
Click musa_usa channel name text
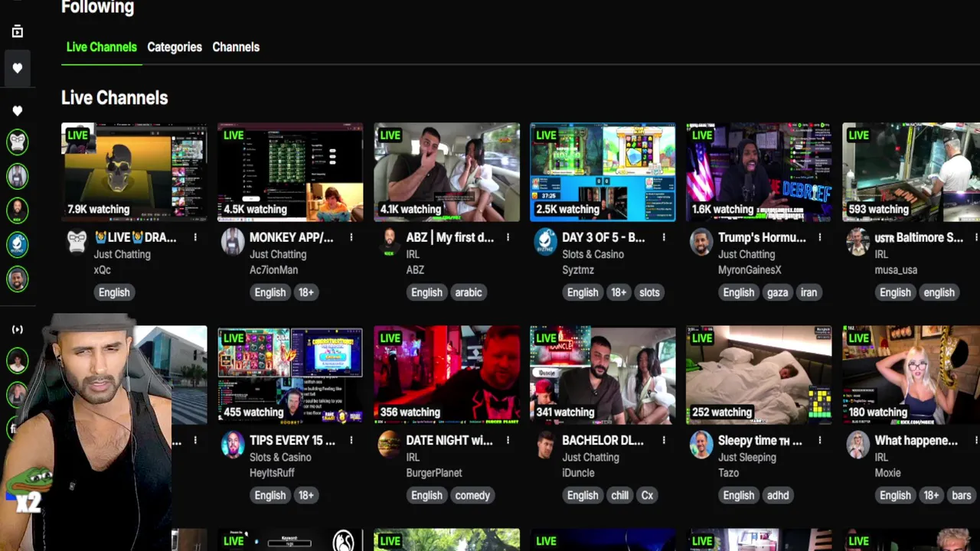coord(896,269)
